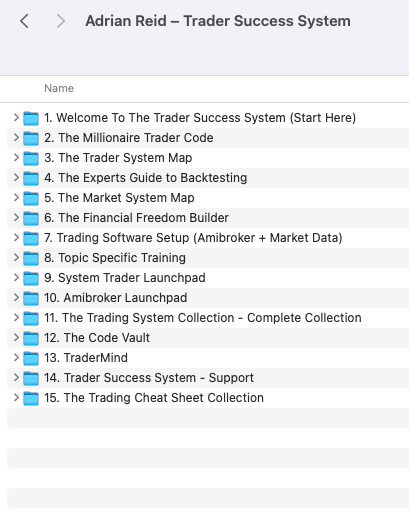The height and width of the screenshot is (523, 409).
Task: Click the window title Adrian Reid – Trader Success System
Action: coord(218,21)
